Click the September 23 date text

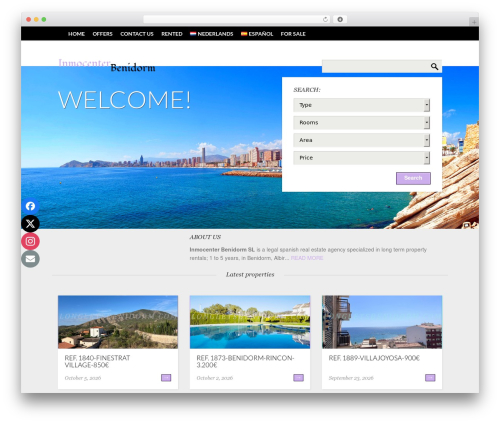pos(351,378)
